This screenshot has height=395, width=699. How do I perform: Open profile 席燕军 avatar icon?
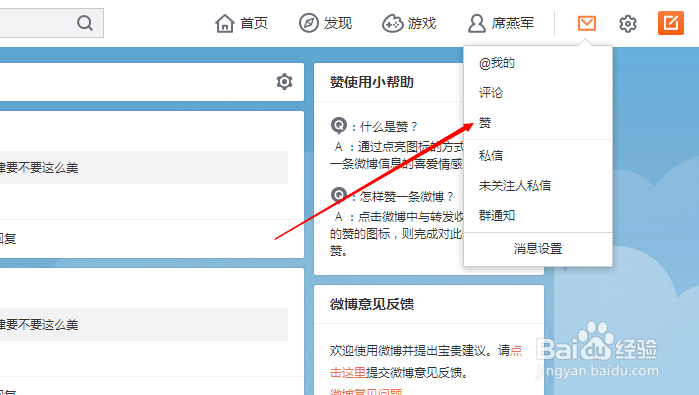(x=477, y=23)
